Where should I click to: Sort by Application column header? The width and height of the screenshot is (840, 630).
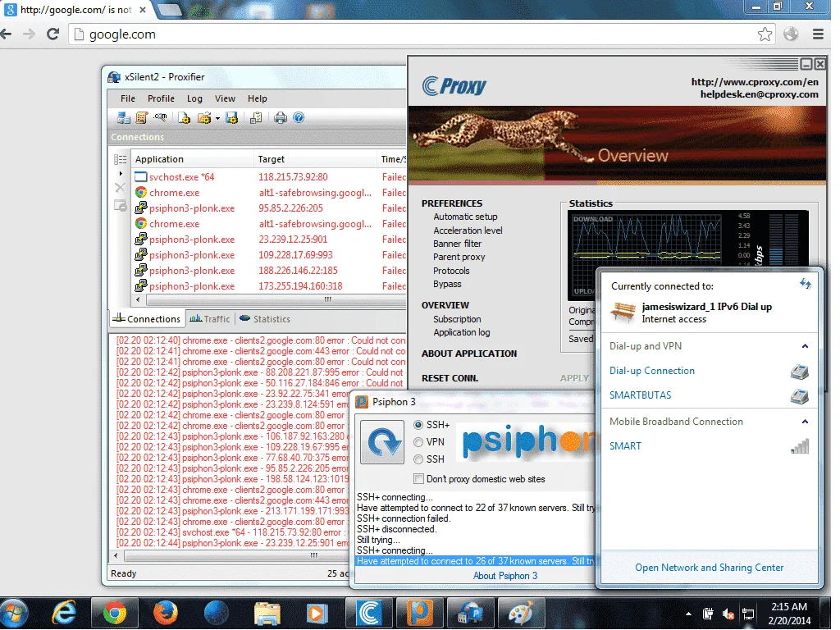[x=192, y=159]
